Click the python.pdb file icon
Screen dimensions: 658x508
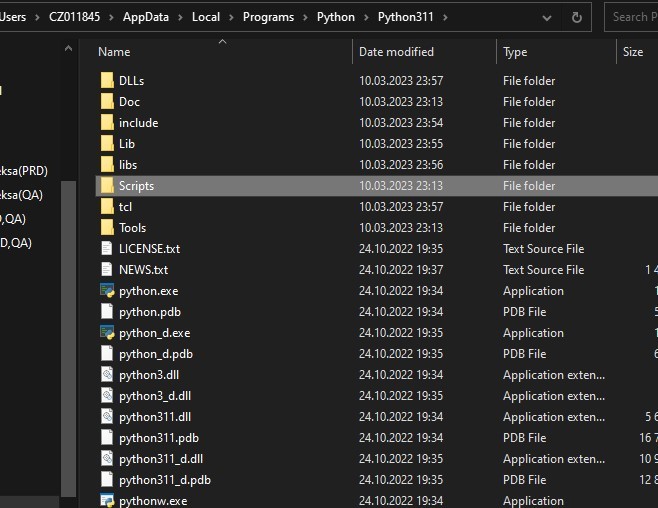107,311
